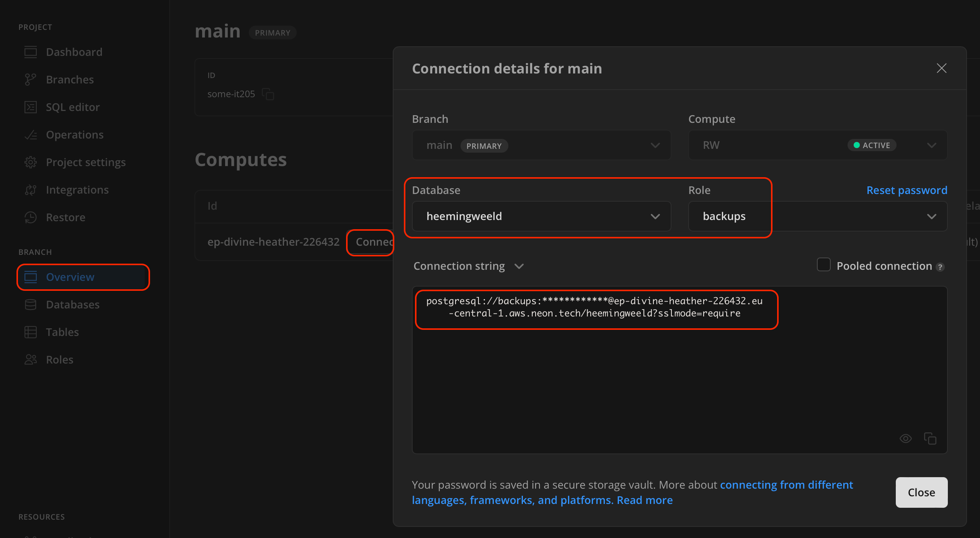This screenshot has height=538, width=980.
Task: Enable Pooled connection
Action: pyautogui.click(x=823, y=265)
